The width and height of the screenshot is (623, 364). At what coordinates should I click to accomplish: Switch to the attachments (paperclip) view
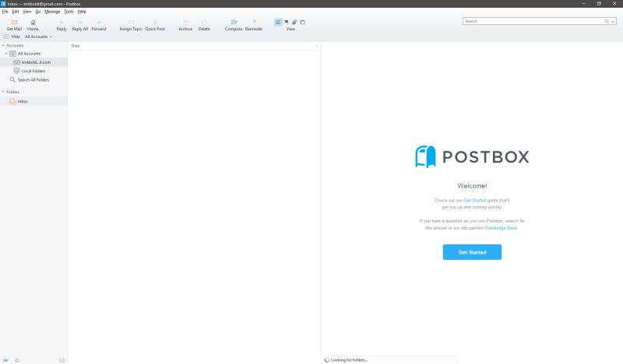294,23
